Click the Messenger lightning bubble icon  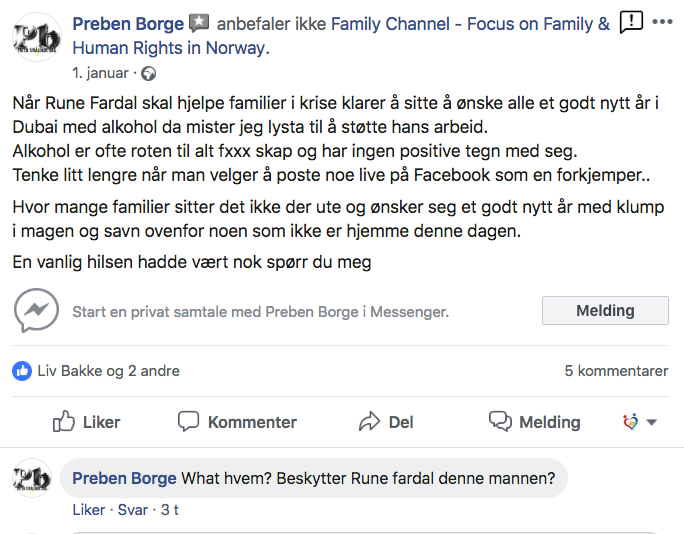point(37,311)
